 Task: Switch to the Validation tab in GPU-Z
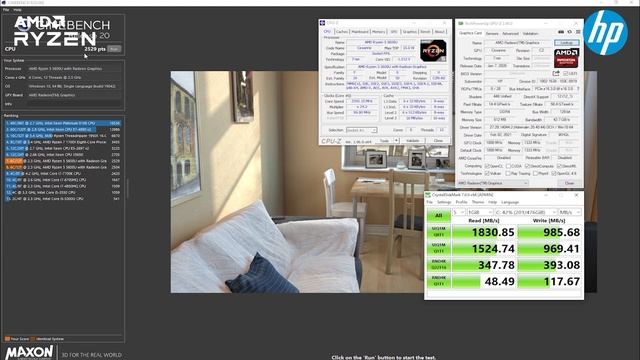[530, 33]
